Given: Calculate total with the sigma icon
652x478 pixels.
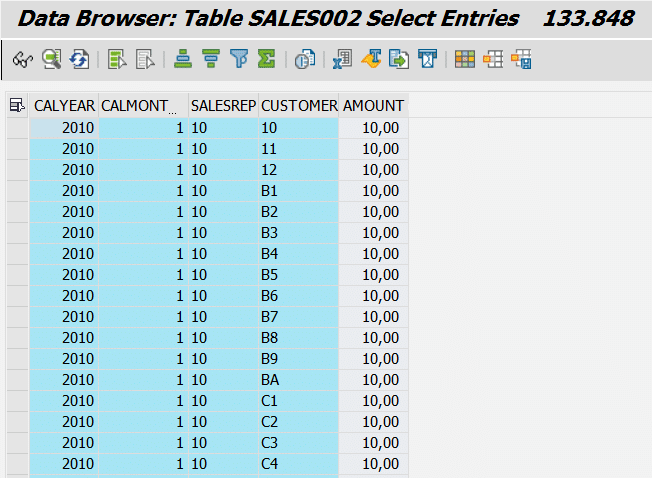Looking at the screenshot, I should tap(266, 60).
